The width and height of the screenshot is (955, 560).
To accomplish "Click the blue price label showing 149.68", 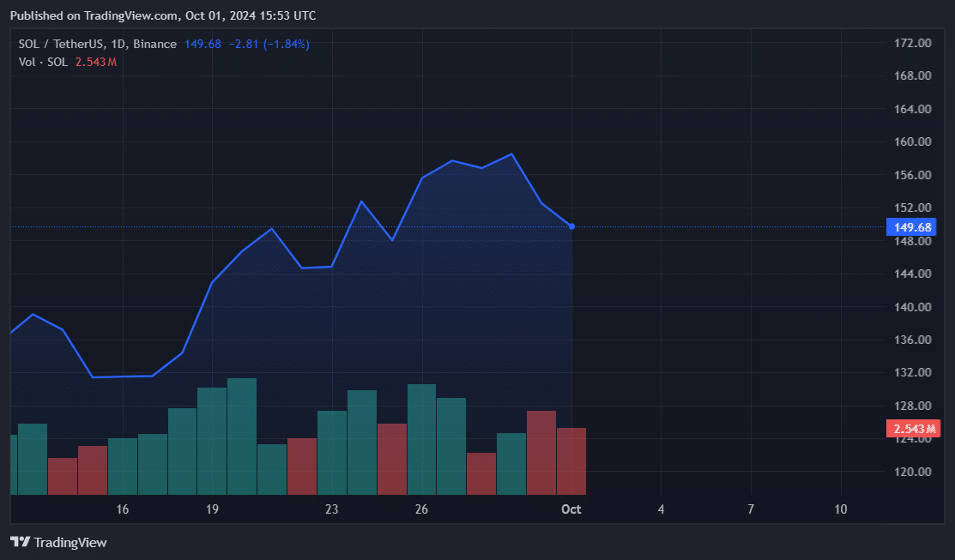I will (x=912, y=226).
